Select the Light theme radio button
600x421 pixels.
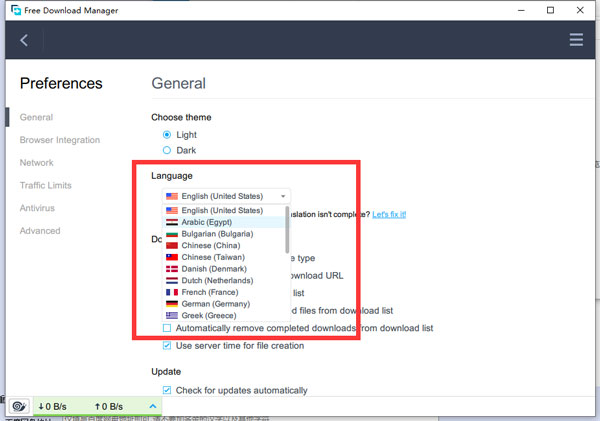click(x=167, y=135)
